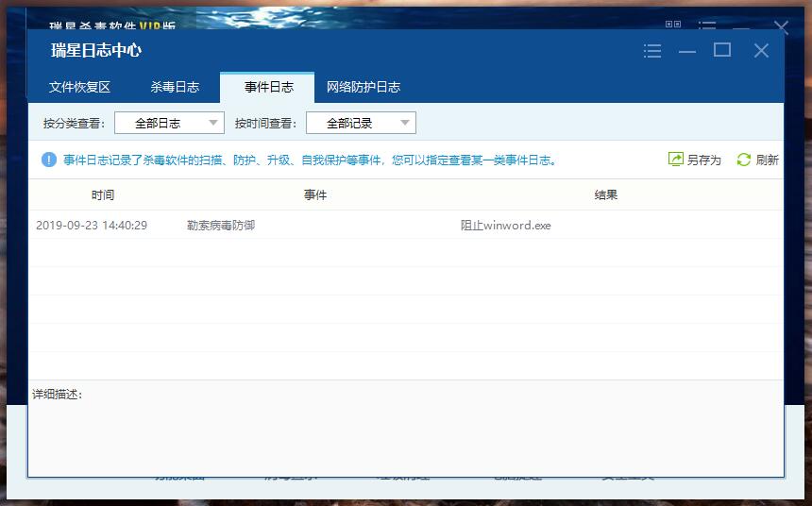812x506 pixels.
Task: Sort by the 结果 column header
Action: (606, 194)
